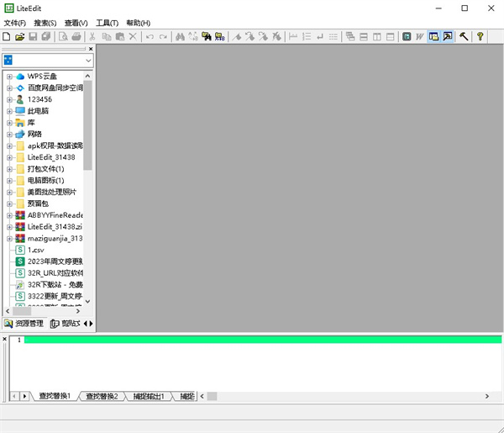The width and height of the screenshot is (504, 433).
Task: Click the Delete X icon
Action: coord(133,37)
